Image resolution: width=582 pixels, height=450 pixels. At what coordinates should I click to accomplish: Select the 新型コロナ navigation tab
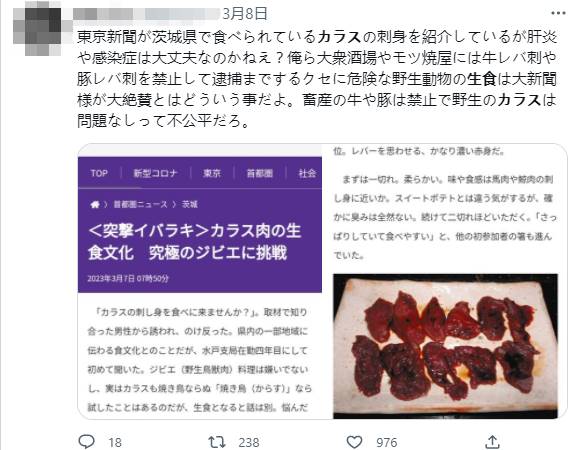click(156, 173)
